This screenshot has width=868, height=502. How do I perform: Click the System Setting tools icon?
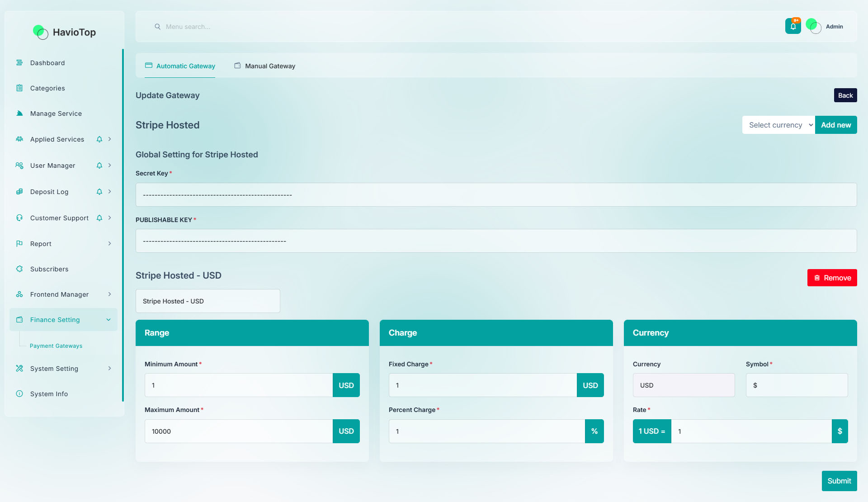pos(19,369)
